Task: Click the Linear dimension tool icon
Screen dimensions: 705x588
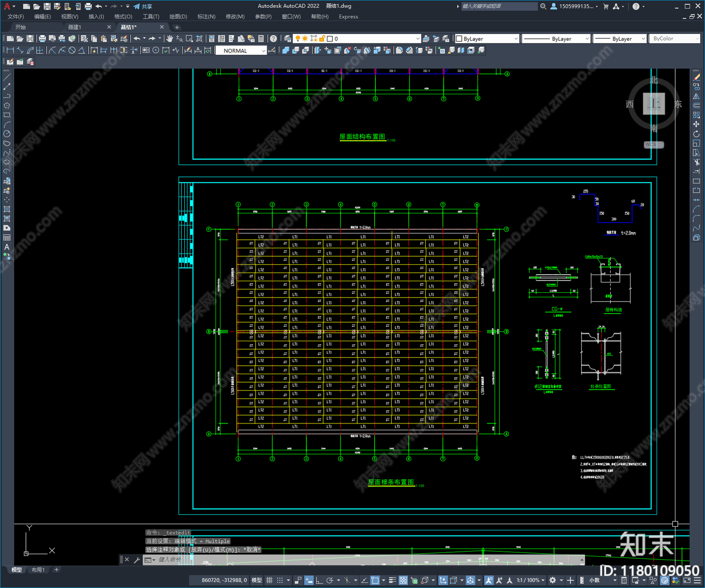Action: pyautogui.click(x=10, y=50)
